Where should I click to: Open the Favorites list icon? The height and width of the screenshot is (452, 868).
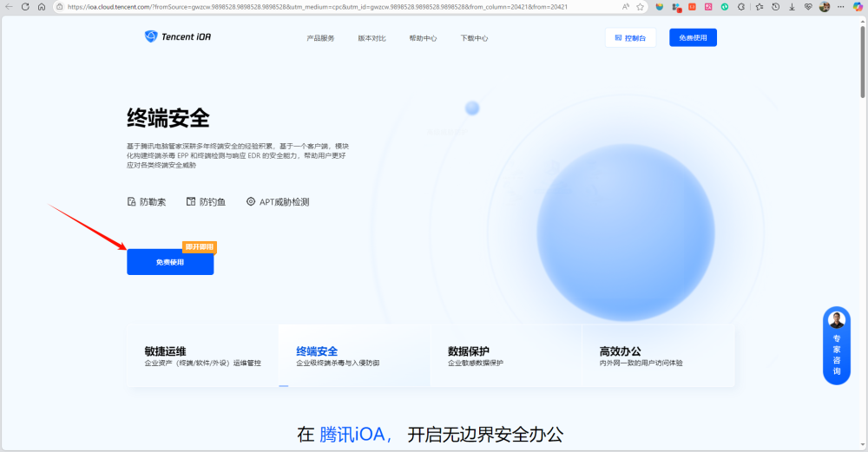[759, 7]
